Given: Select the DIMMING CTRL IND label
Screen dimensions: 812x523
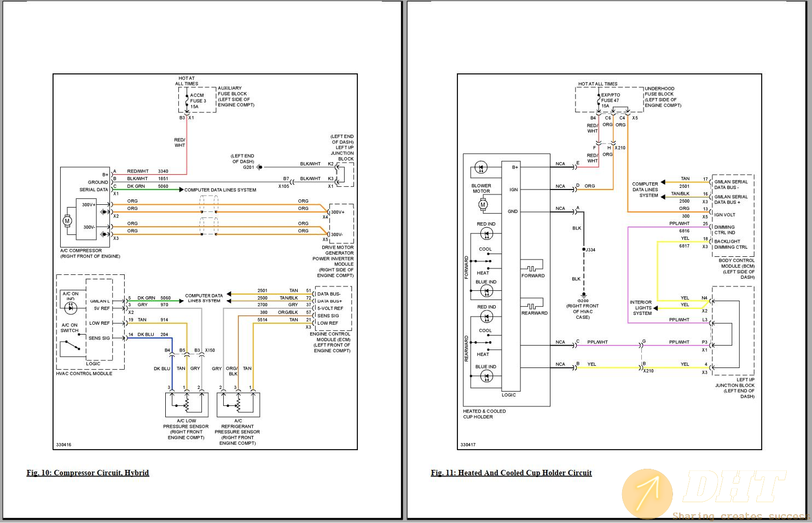Looking at the screenshot, I should (724, 230).
